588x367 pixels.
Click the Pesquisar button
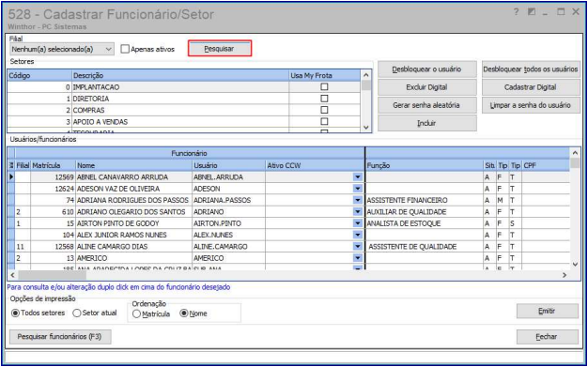219,49
